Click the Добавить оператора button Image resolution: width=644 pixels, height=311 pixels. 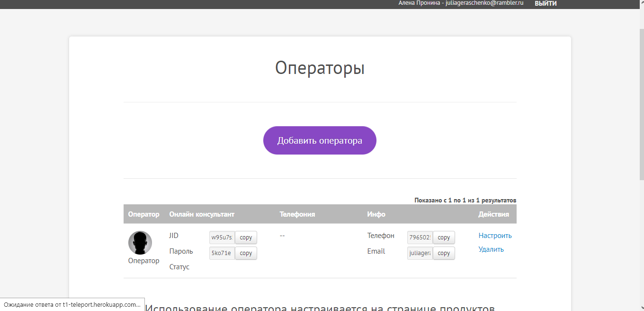[x=320, y=140]
